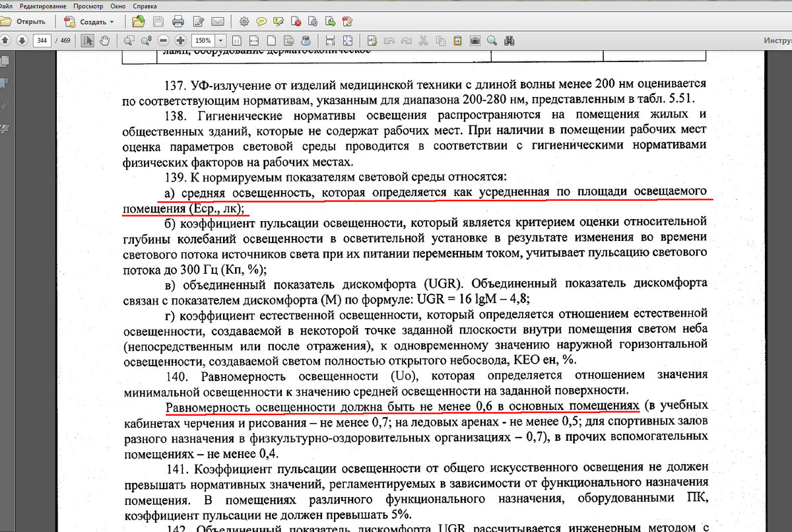Activate the Hand pan tool
Image resolution: width=792 pixels, height=532 pixels.
point(105,40)
